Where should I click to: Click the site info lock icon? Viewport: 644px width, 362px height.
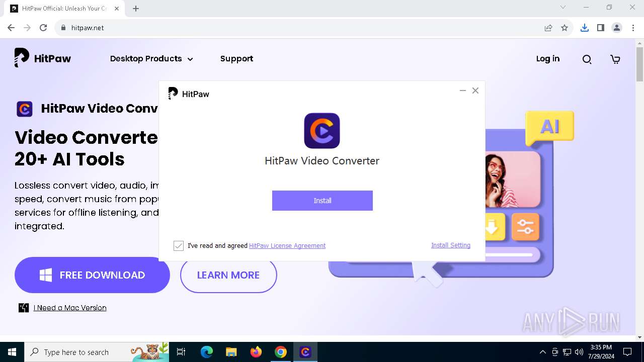click(x=63, y=28)
